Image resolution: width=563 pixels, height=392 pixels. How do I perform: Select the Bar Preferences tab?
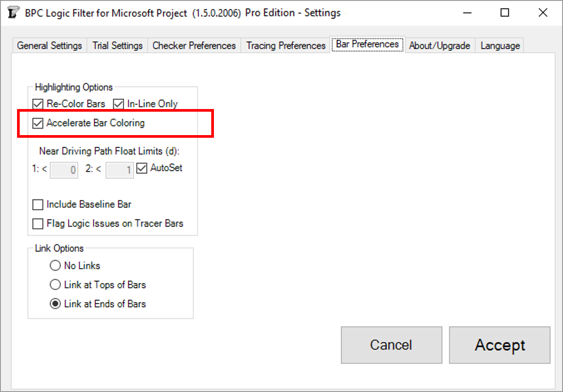tap(367, 44)
